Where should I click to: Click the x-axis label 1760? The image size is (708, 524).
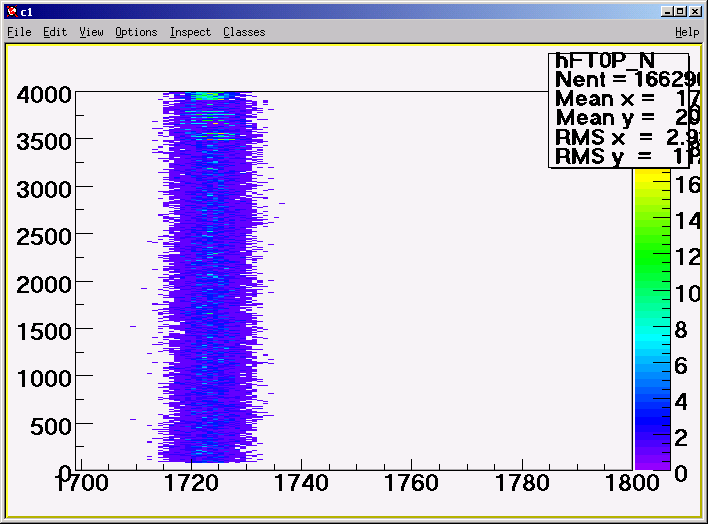tap(411, 483)
